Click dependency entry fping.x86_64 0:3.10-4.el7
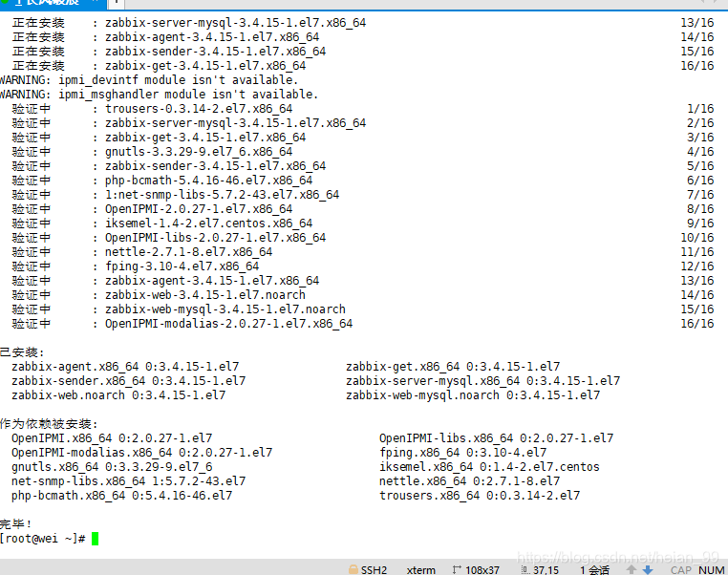Image resolution: width=728 pixels, height=575 pixels. coord(463,453)
